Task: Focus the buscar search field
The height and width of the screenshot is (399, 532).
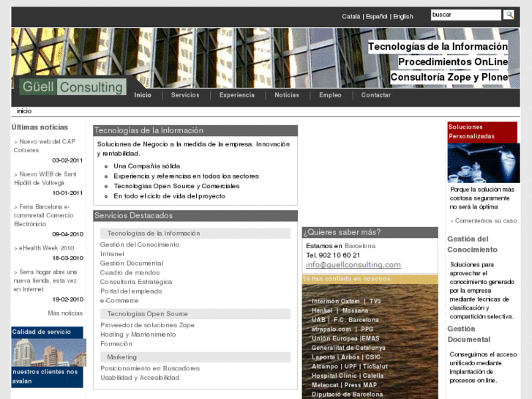Action: (466, 15)
